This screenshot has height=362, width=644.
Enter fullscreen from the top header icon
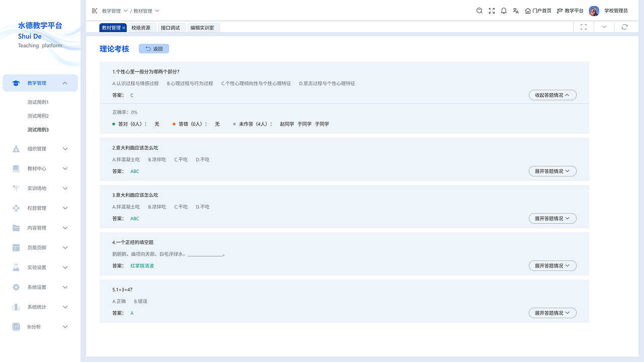pos(492,11)
